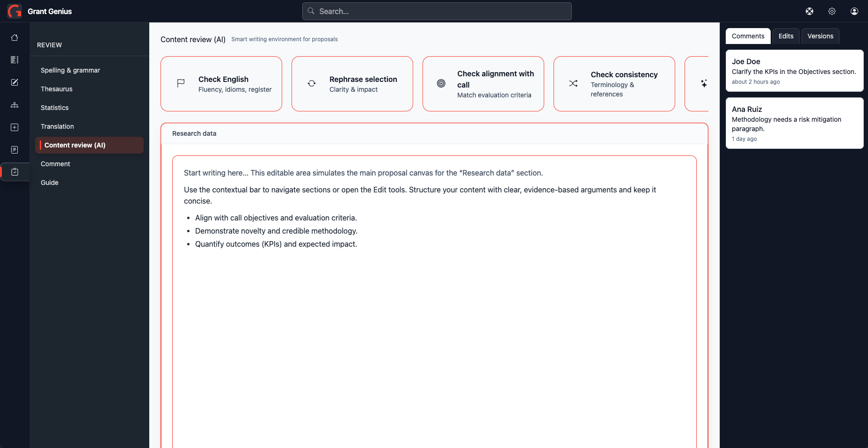868x448 pixels.
Task: Switch to the Edits tab
Action: pyautogui.click(x=786, y=36)
